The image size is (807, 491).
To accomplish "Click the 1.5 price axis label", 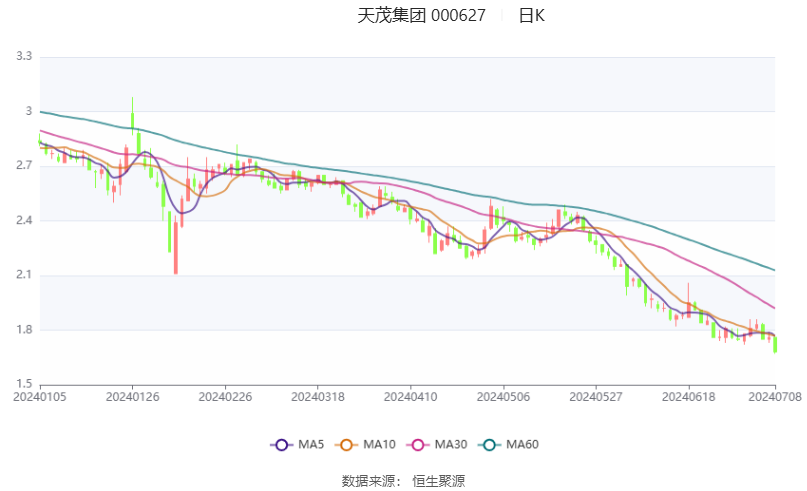I will (x=24, y=384).
